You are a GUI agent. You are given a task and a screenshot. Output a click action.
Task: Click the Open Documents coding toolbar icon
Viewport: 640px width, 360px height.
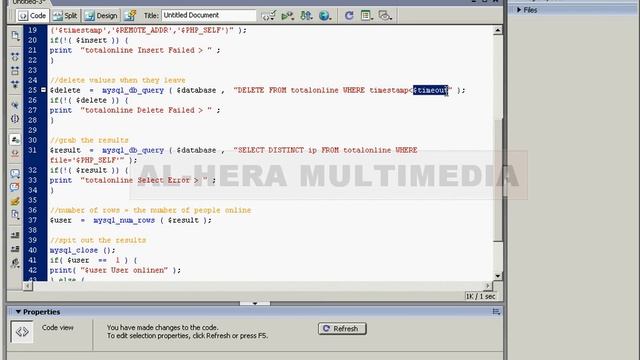(15, 36)
